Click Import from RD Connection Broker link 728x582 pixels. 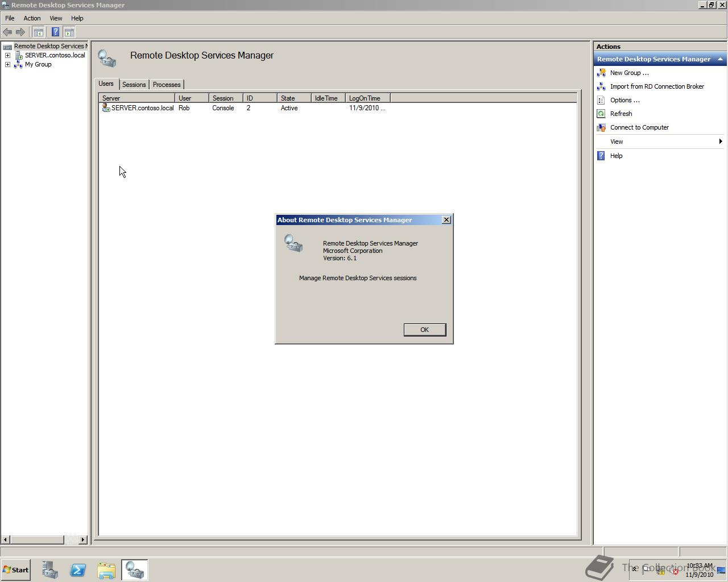click(657, 86)
